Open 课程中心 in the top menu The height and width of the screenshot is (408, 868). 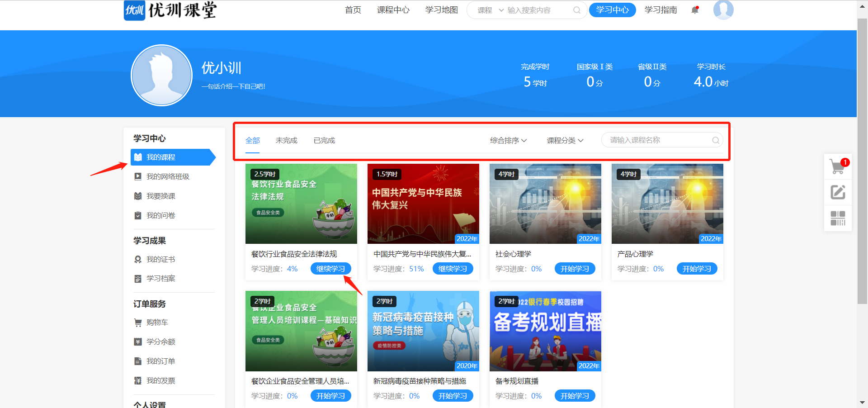(393, 10)
